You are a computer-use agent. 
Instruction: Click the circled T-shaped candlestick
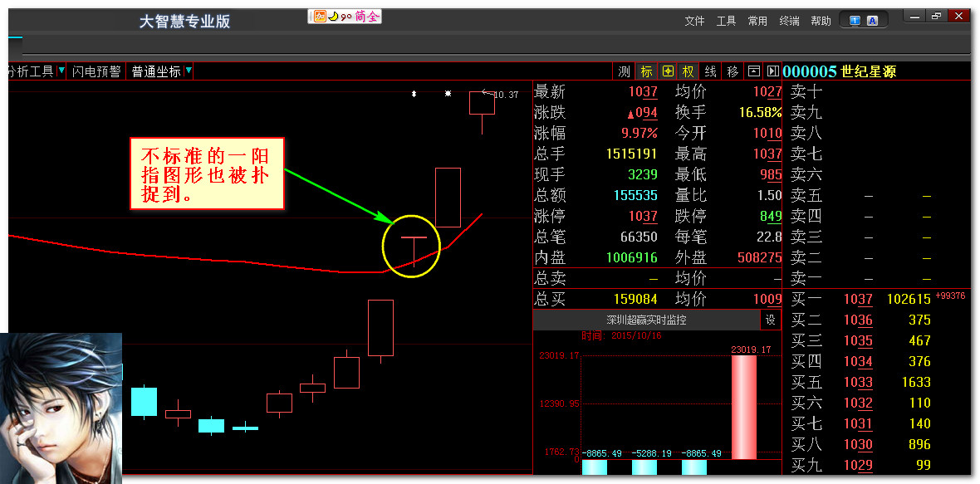point(412,247)
